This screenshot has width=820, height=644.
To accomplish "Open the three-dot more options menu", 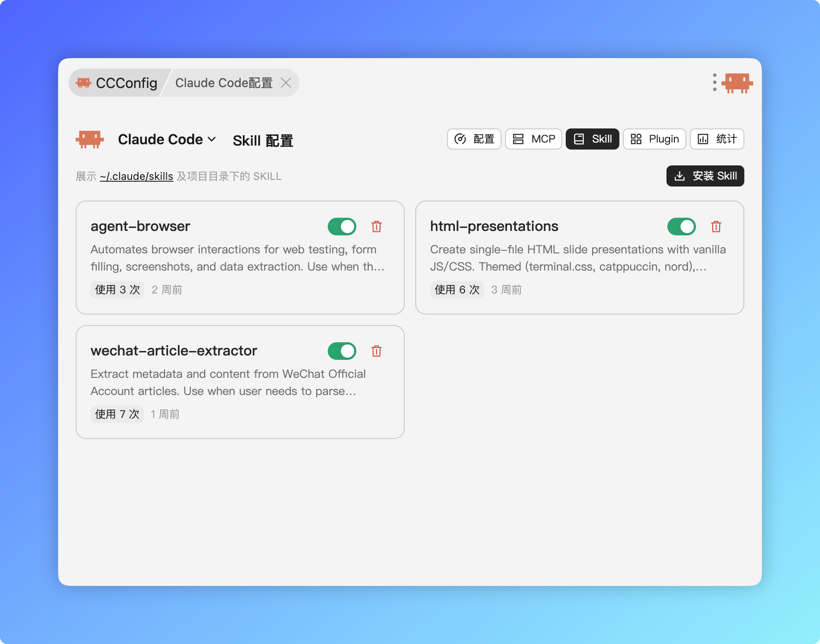I will [x=714, y=83].
